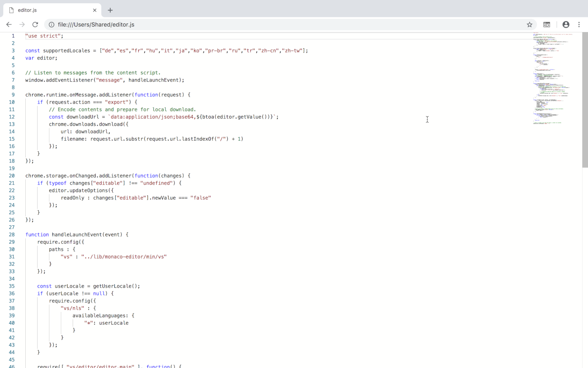Open the user profile avatar menu
This screenshot has height=368, width=588.
[565, 24]
